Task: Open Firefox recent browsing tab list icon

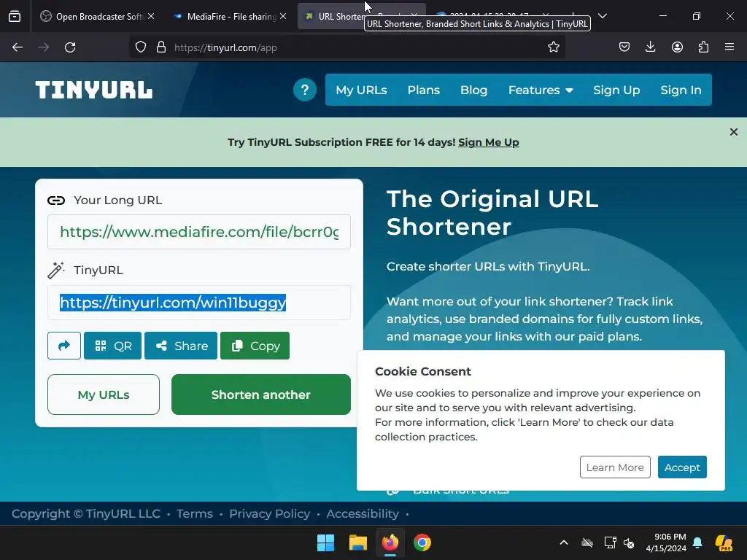Action: [15, 16]
